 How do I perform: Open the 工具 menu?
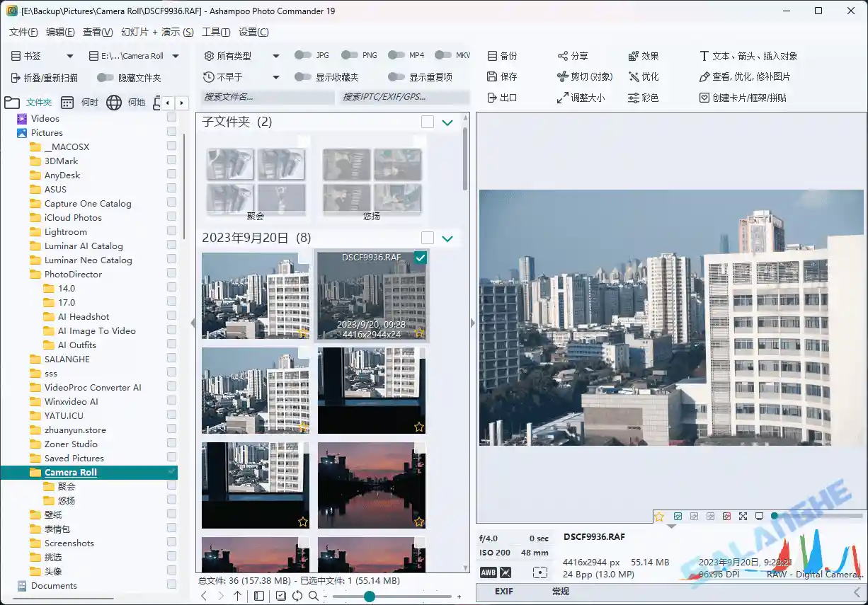point(215,32)
